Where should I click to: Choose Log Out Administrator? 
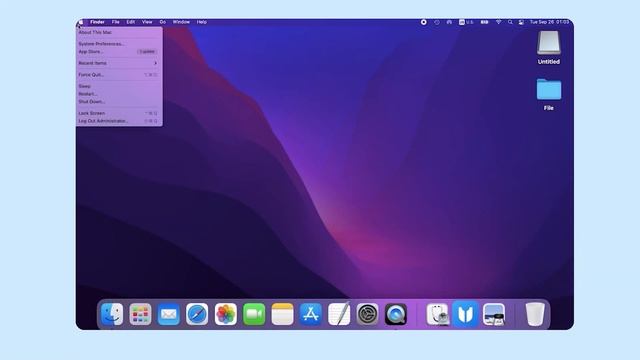(x=119, y=121)
